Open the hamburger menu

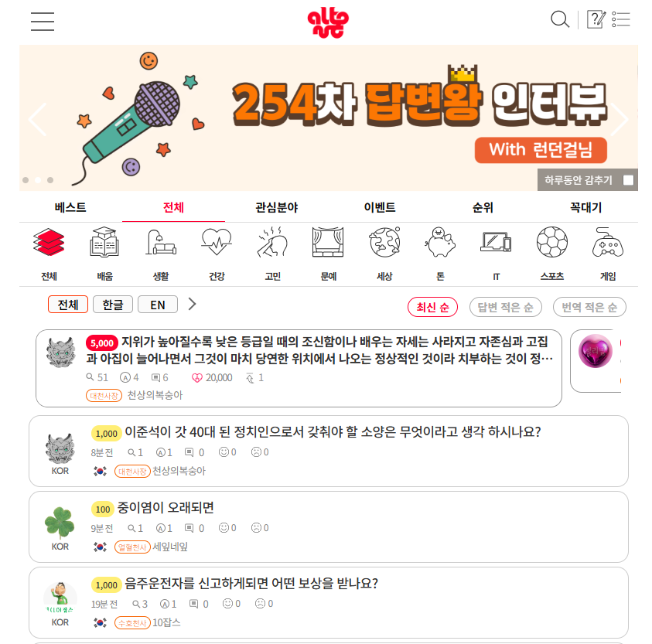[x=43, y=22]
